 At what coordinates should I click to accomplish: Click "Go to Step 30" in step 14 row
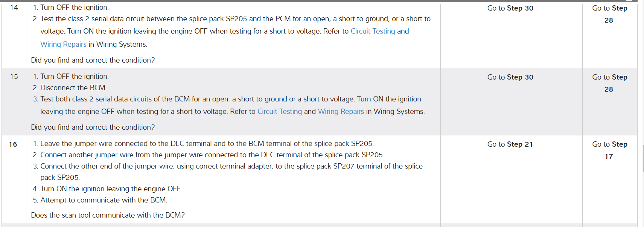510,8
